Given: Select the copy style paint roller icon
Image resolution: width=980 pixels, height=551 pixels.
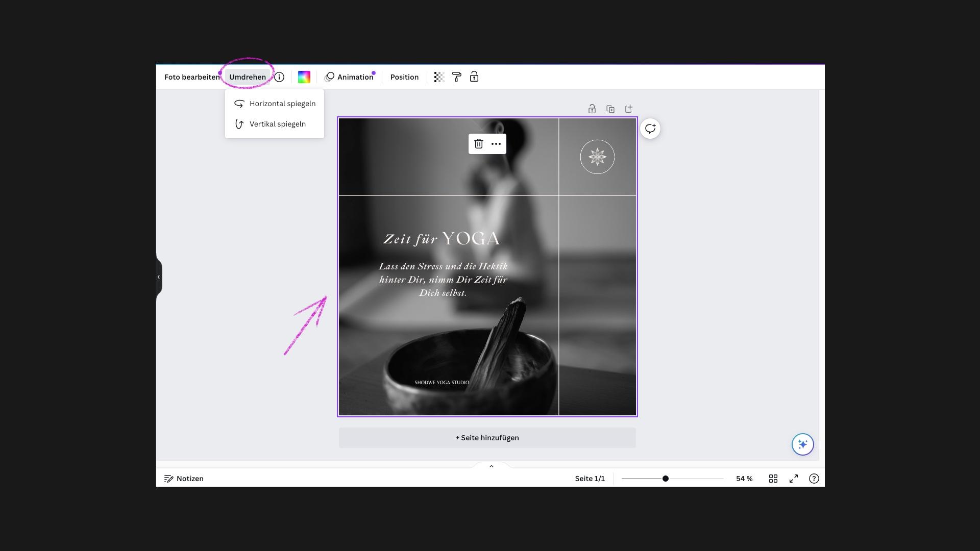Looking at the screenshot, I should pyautogui.click(x=457, y=77).
